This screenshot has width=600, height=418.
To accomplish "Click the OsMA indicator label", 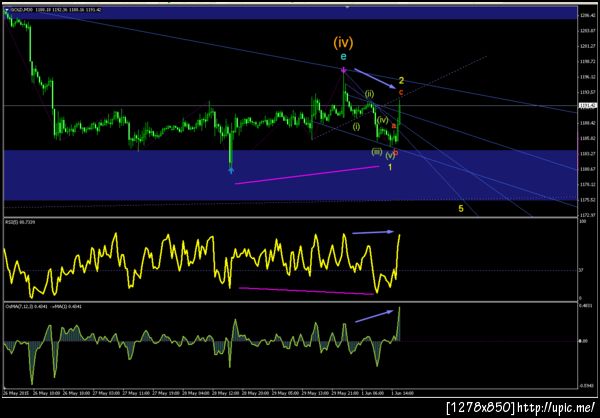I will pos(43,306).
